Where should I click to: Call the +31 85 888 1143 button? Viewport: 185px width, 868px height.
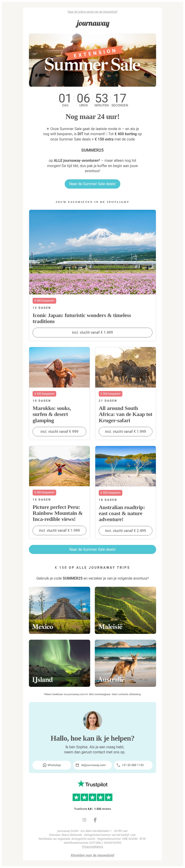pos(133,765)
